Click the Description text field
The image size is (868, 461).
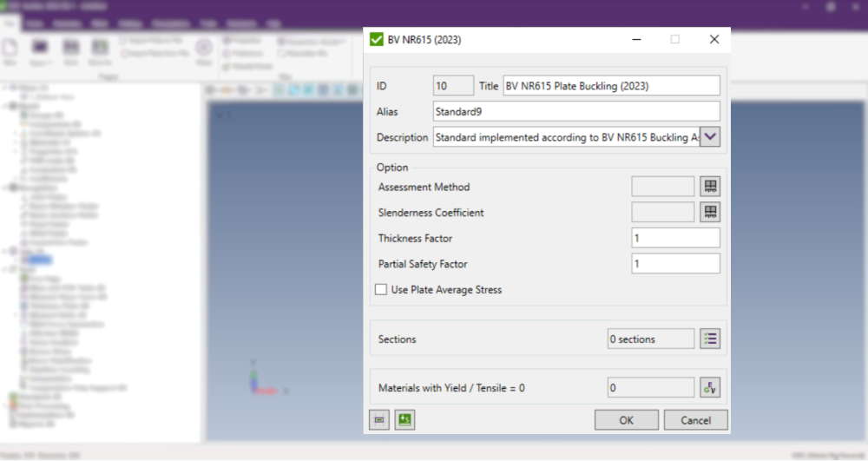[x=566, y=136]
